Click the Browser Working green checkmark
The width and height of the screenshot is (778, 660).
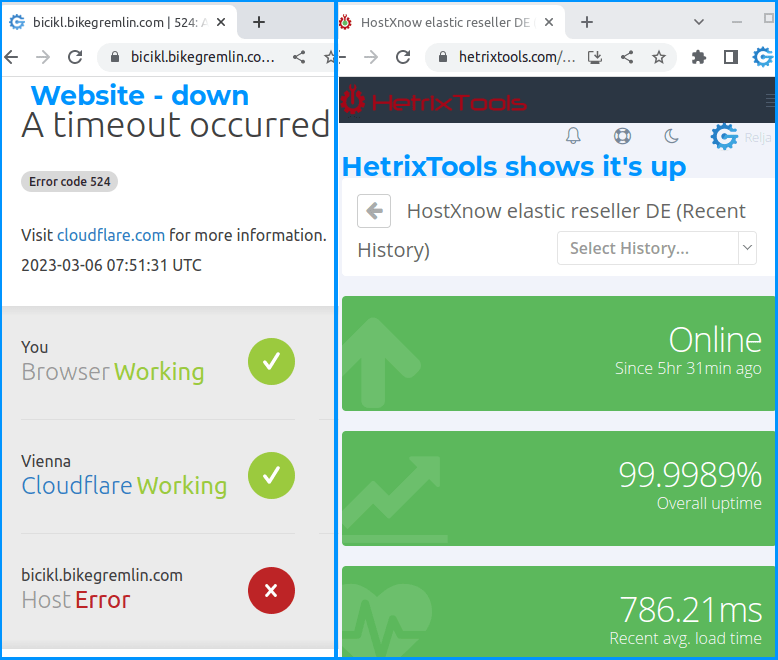click(271, 362)
